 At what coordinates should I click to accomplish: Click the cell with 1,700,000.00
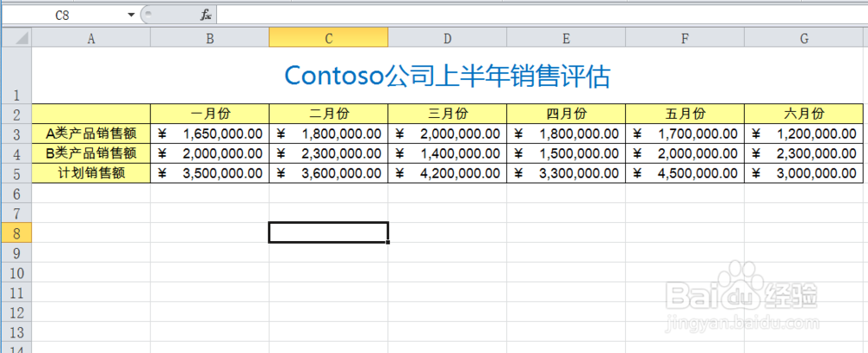point(685,134)
